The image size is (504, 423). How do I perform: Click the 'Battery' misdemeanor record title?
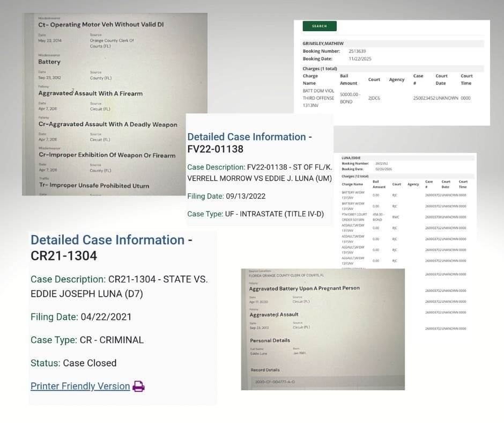[49, 62]
